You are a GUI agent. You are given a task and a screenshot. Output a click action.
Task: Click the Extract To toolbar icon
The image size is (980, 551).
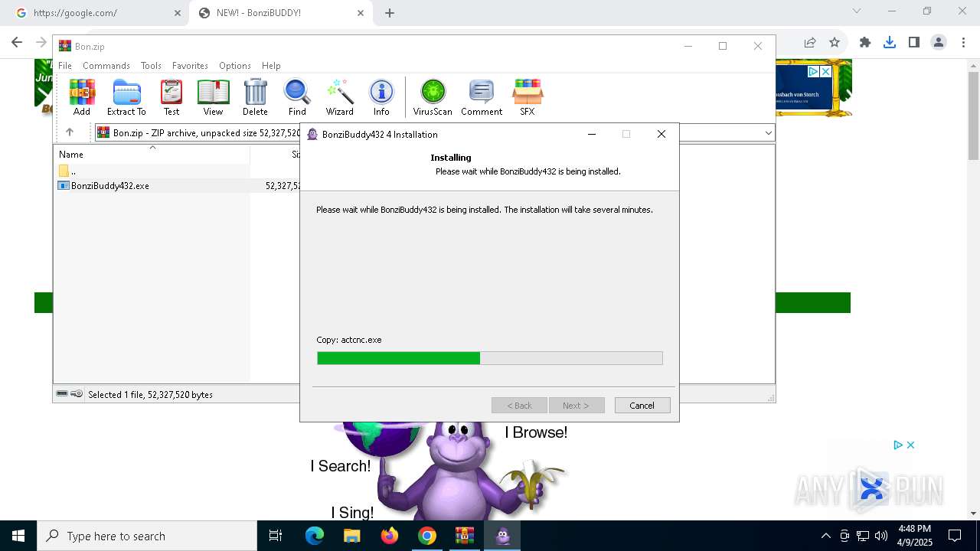[x=126, y=97]
